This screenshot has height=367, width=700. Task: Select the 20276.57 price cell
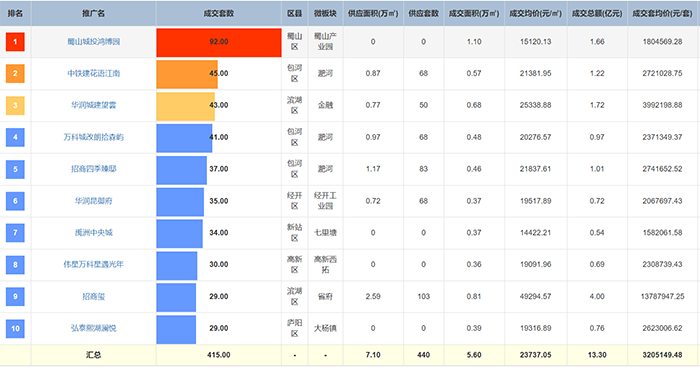[x=536, y=137]
